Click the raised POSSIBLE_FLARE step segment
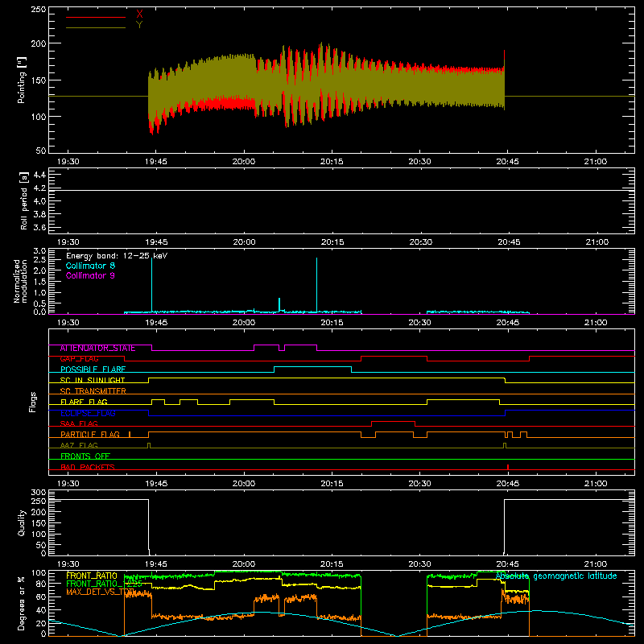This screenshot has width=644, height=644. (312, 367)
